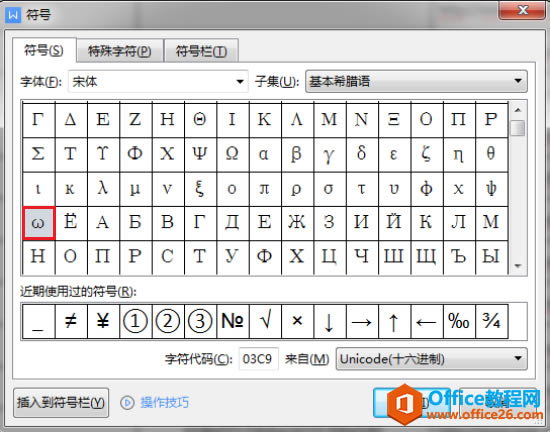The height and width of the screenshot is (432, 550).
Task: Choose the per mille ‰ recent symbol
Action: point(458,321)
